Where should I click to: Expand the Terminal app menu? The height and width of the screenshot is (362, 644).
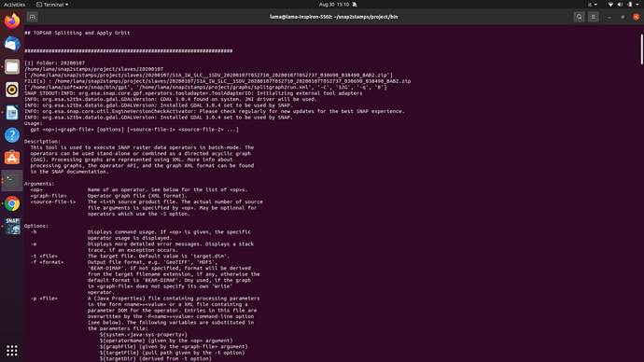tap(52, 5)
